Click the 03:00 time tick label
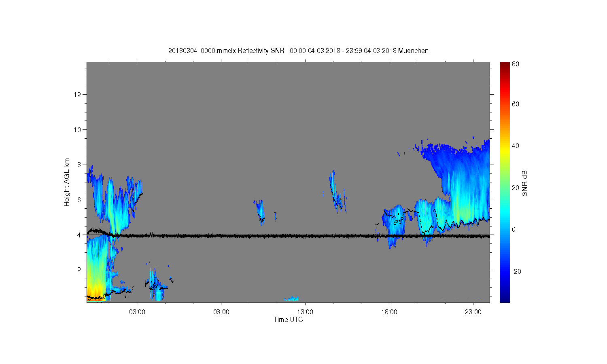Screen dimensions: 607x364 [x=137, y=312]
